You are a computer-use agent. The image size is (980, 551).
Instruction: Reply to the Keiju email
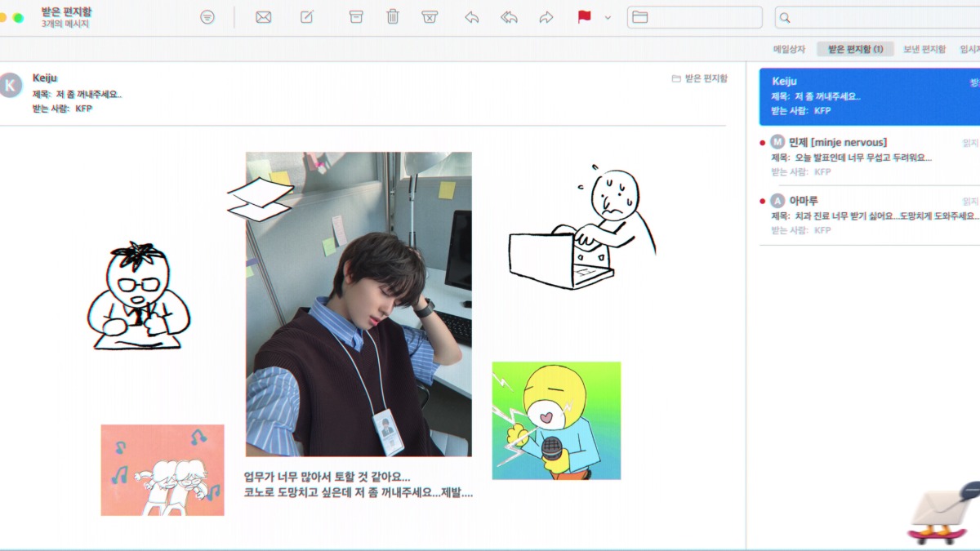point(471,17)
